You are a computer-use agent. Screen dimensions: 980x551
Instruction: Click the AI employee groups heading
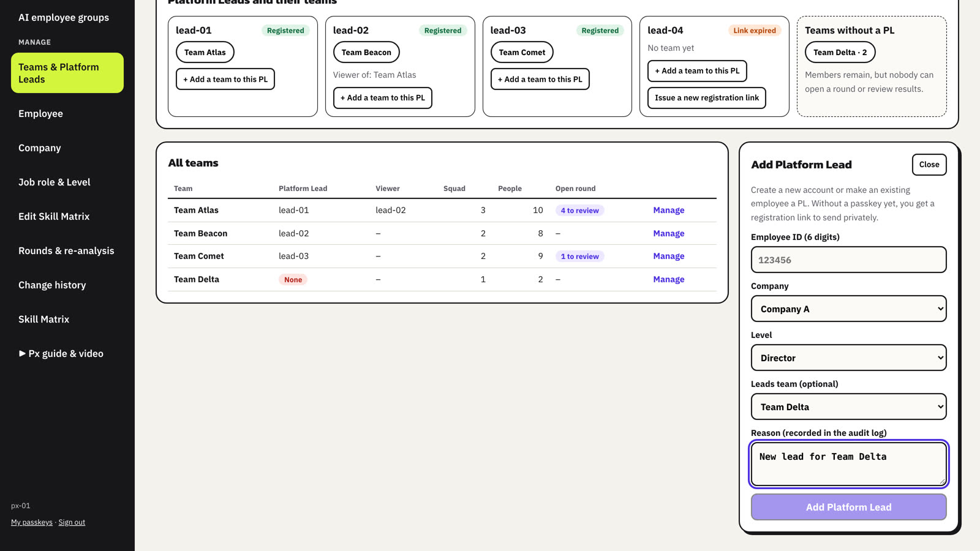pos(64,17)
